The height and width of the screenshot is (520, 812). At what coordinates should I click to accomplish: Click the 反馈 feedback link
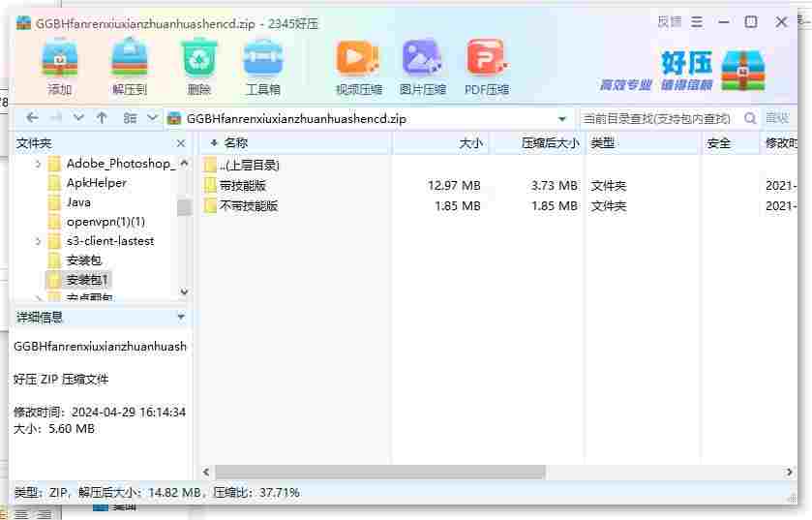(x=669, y=22)
